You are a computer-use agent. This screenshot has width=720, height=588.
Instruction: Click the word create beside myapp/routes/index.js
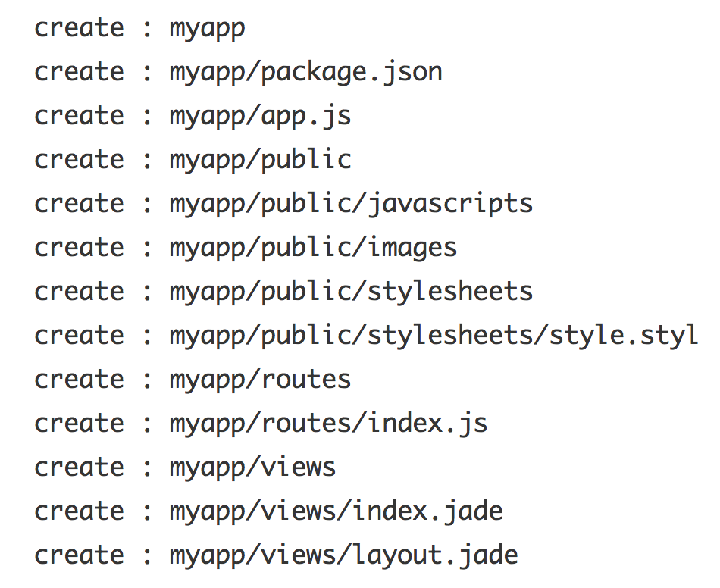pyautogui.click(x=79, y=424)
